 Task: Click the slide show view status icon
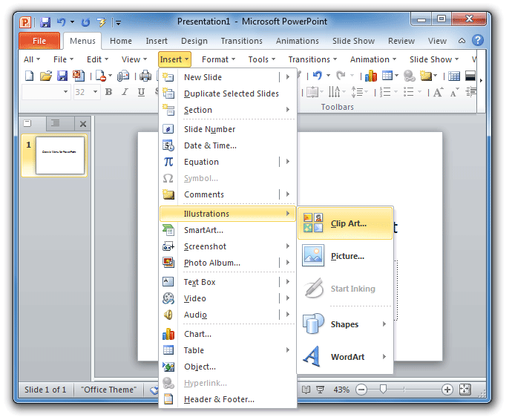point(321,390)
